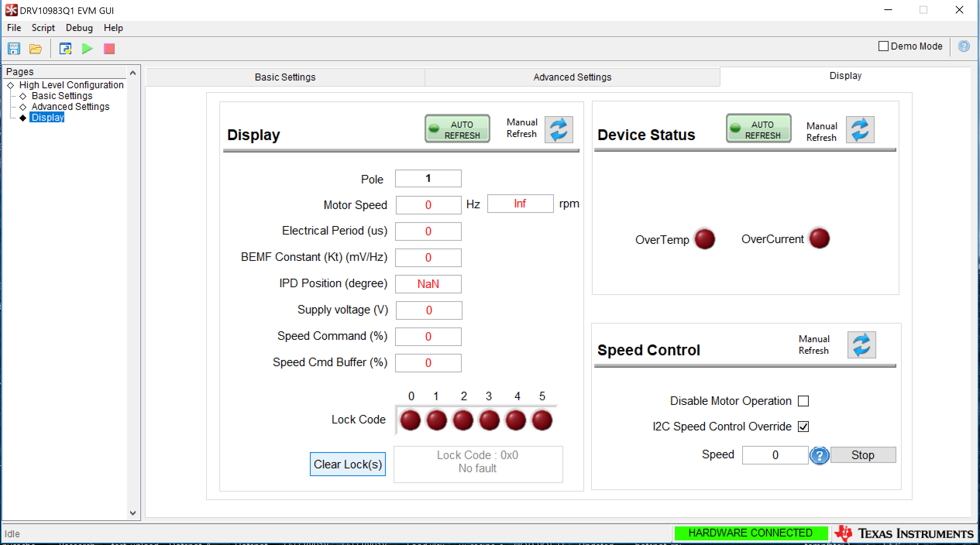The image size is (980, 545).
Task: Click Manual Refresh icon in Device Status panel
Action: (x=860, y=130)
